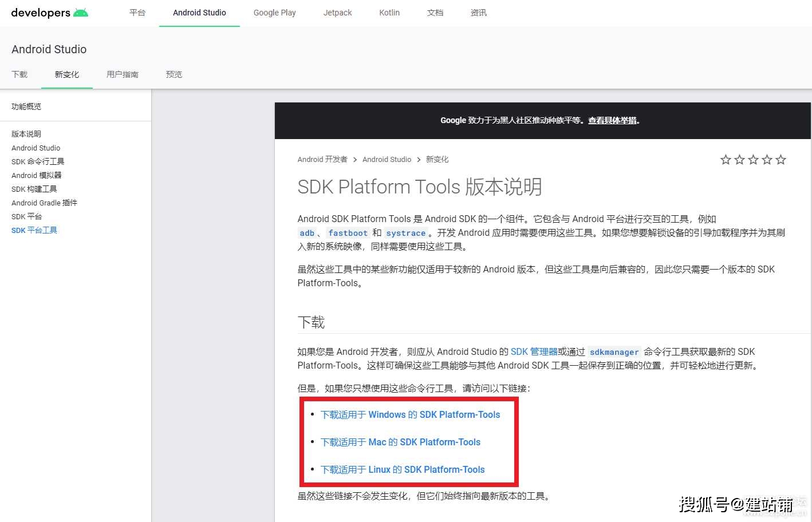Open Android Gradle 插件 sidebar entry
The image size is (812, 522).
pyautogui.click(x=44, y=203)
